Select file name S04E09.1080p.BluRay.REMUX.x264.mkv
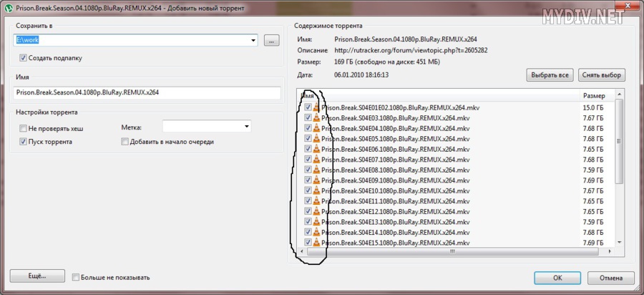644x295 pixels. coord(396,180)
